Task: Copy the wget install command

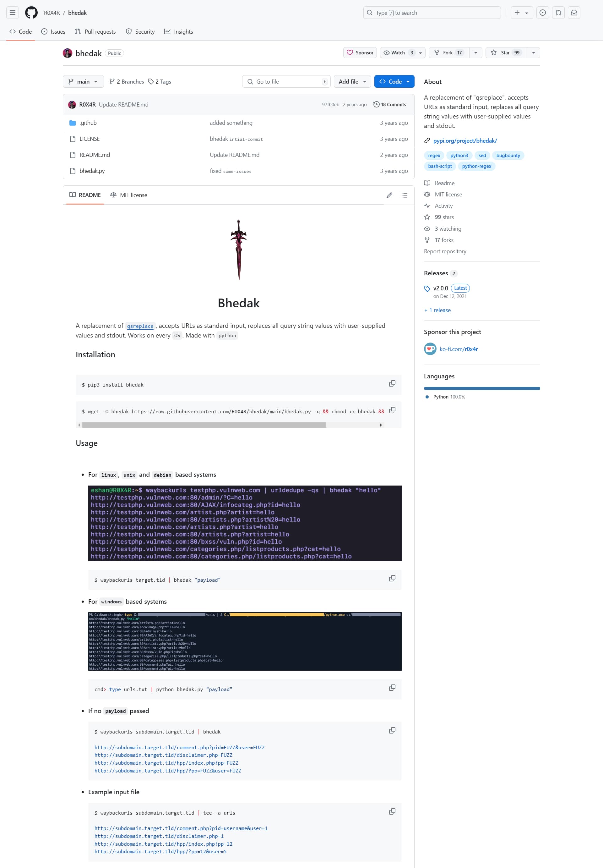Action: (x=392, y=410)
